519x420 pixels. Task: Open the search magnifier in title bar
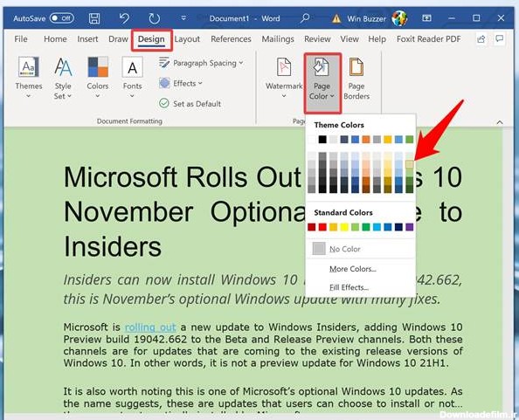pyautogui.click(x=305, y=17)
